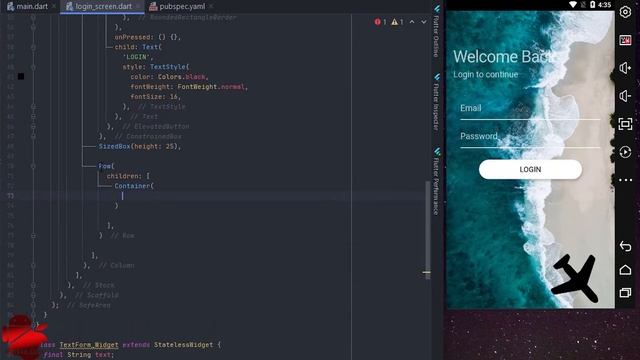Open the emulator operation recorder icon
This screenshot has height=360, width=640.
tap(625, 152)
